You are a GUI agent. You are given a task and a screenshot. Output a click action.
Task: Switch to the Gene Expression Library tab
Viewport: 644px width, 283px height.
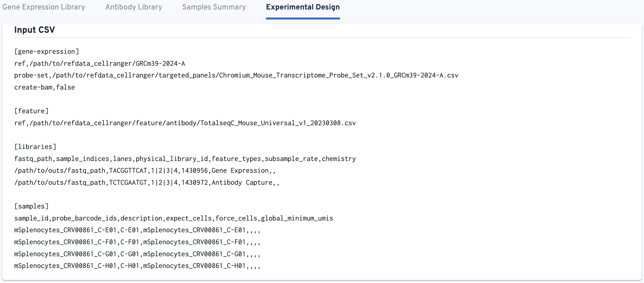point(43,7)
